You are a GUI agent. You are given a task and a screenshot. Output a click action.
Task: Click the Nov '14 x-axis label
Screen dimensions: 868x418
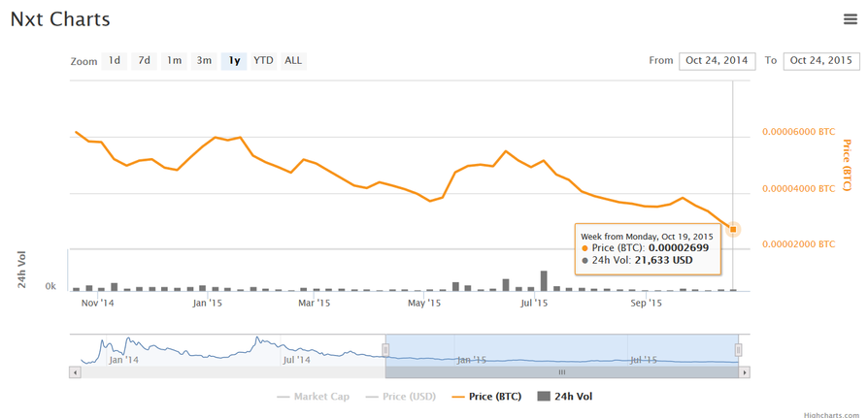98,303
